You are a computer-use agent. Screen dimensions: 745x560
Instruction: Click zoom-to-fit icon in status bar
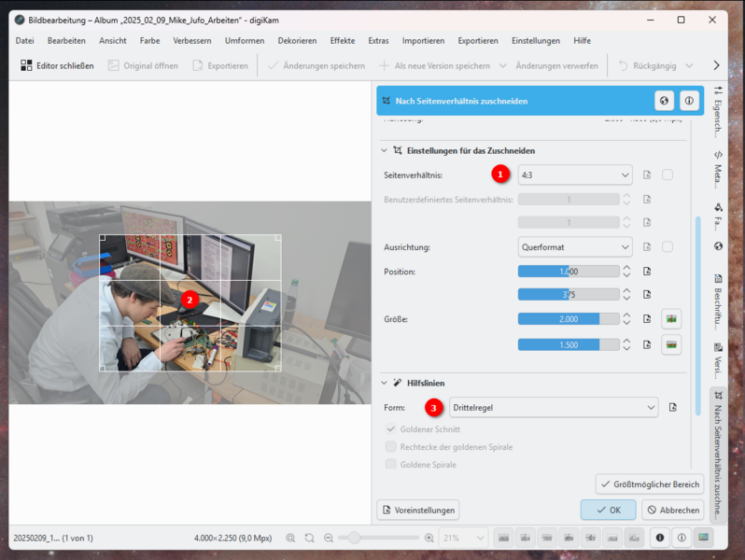point(290,538)
